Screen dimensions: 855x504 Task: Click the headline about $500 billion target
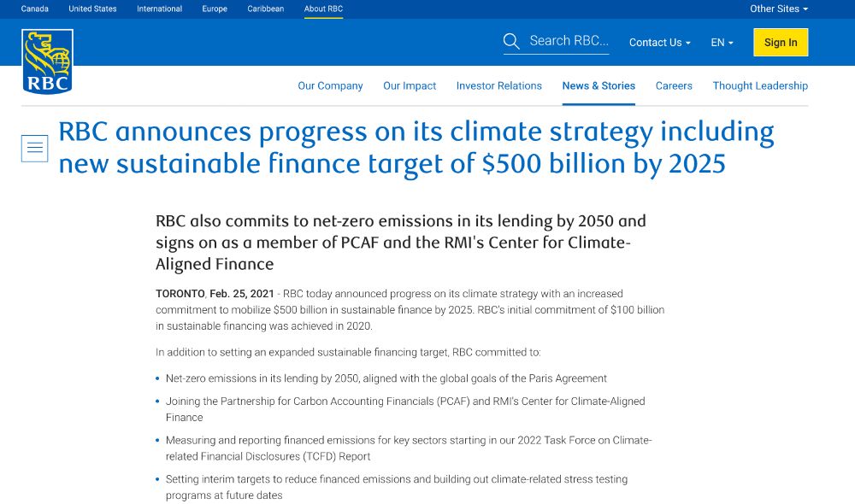(x=416, y=148)
